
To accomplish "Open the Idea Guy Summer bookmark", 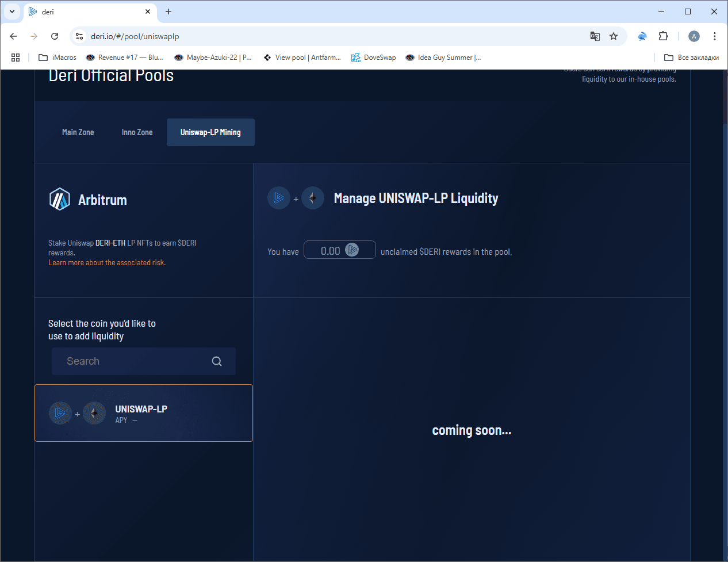I will click(x=443, y=58).
